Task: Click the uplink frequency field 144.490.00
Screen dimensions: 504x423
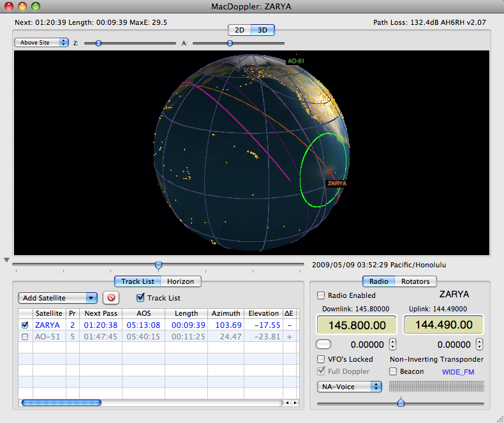Action: click(443, 325)
